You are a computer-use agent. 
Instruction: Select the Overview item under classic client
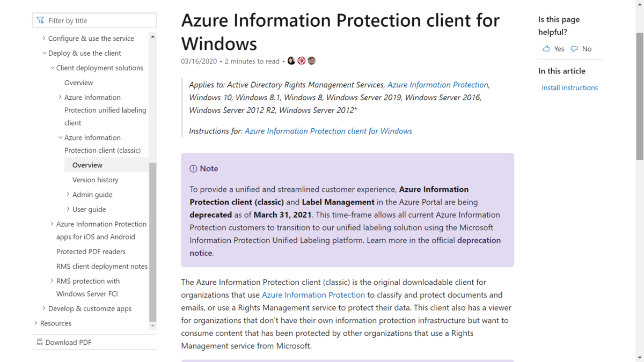87,165
